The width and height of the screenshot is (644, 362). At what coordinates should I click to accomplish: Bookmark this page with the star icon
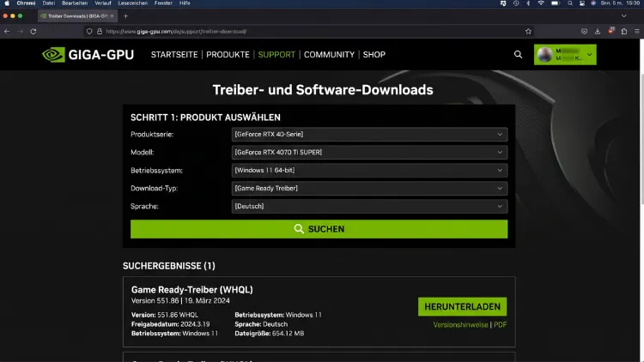tap(528, 31)
